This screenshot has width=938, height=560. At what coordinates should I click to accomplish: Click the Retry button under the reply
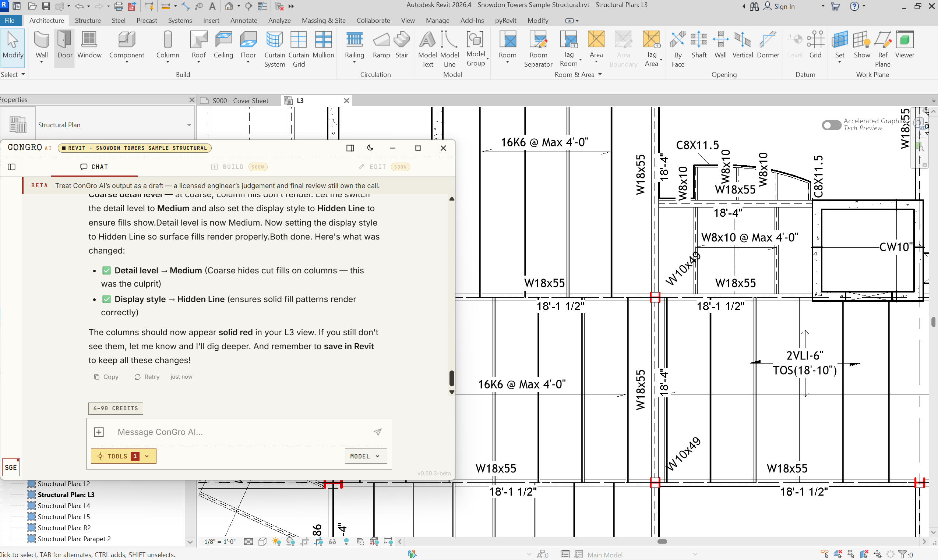tap(147, 377)
